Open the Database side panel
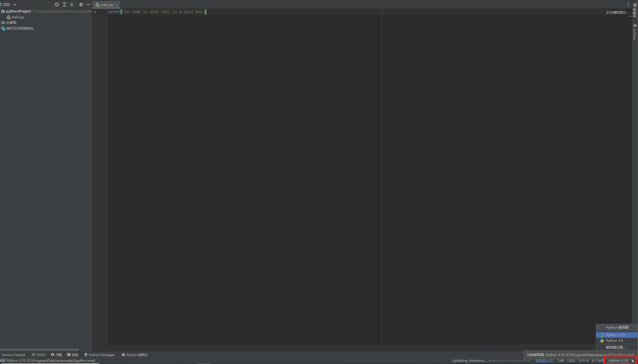 click(635, 10)
